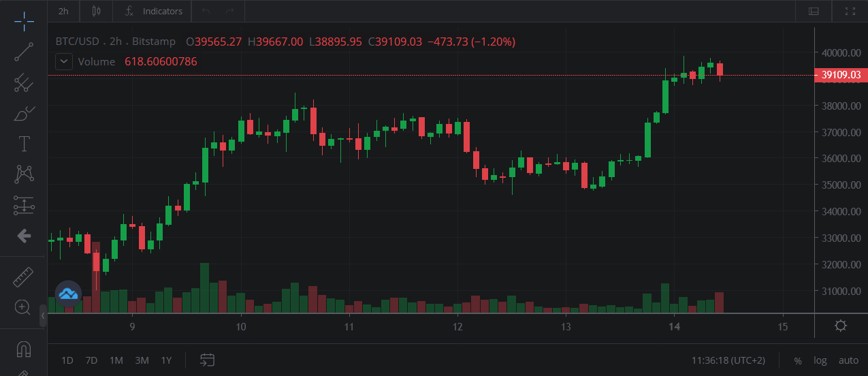Collapse the Volume indicator legend

tap(64, 61)
